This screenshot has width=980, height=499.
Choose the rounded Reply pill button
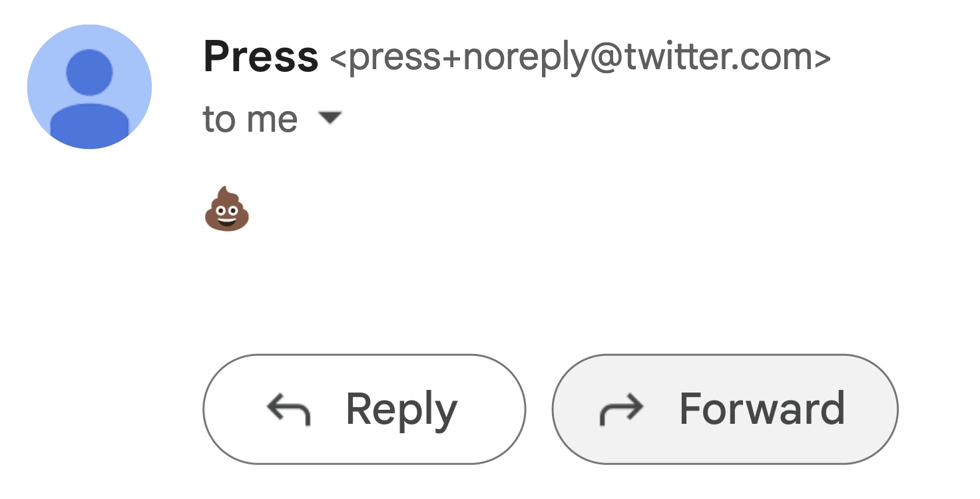click(x=364, y=409)
